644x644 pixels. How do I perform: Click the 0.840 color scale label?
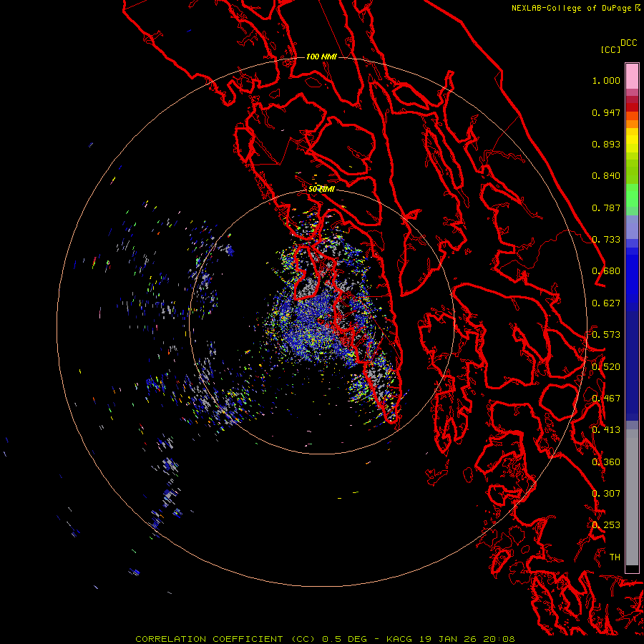606,176
